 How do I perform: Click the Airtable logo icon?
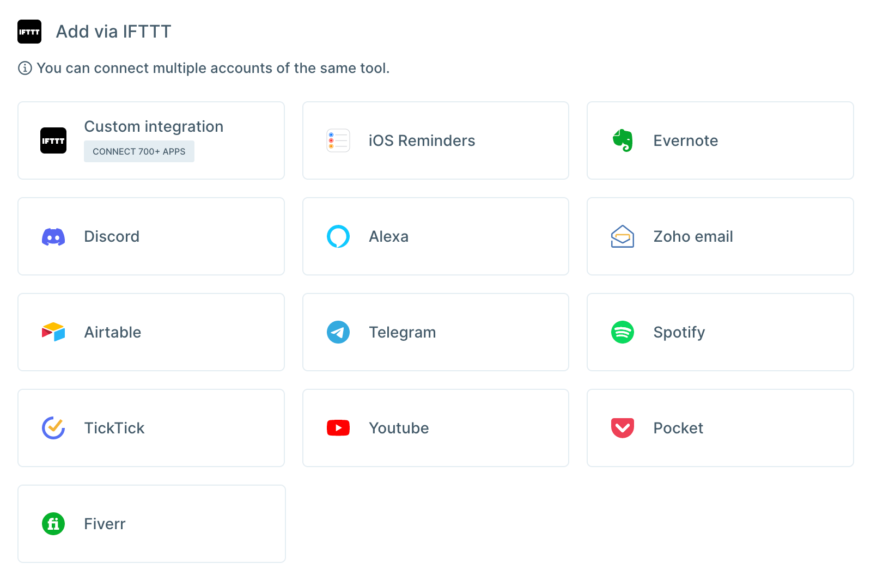tap(53, 332)
